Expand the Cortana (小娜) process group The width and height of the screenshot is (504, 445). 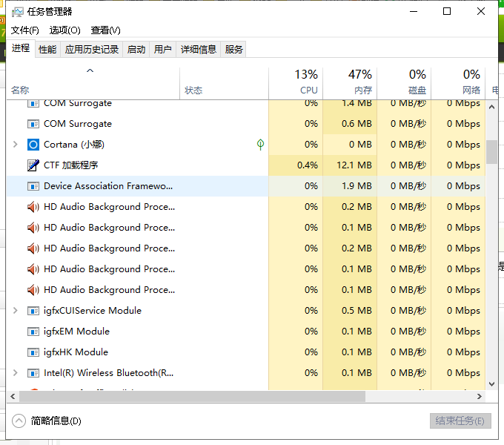pyautogui.click(x=15, y=145)
